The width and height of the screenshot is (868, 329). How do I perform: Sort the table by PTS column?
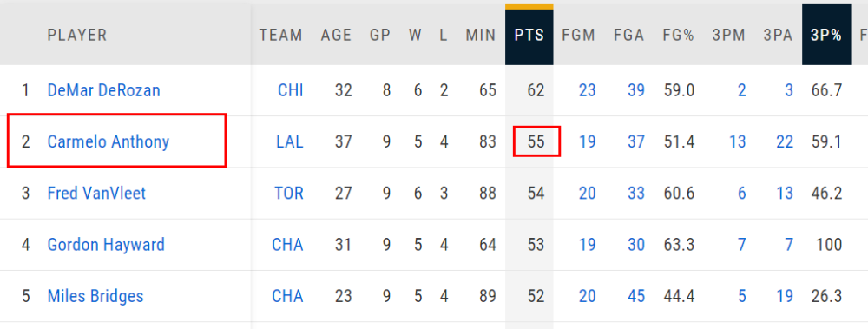(x=529, y=36)
